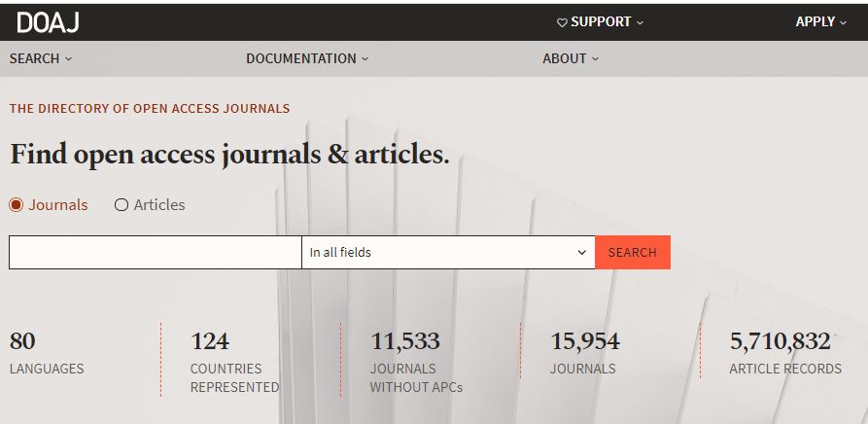Expand the Documentation navigation menu
Viewport: 868px width, 424px height.
point(307,58)
